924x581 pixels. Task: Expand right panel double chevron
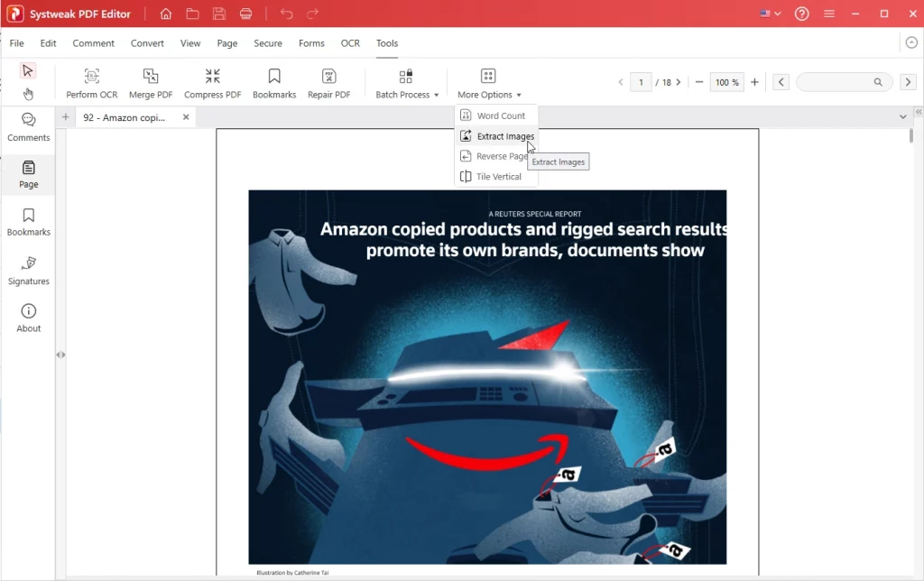click(918, 111)
